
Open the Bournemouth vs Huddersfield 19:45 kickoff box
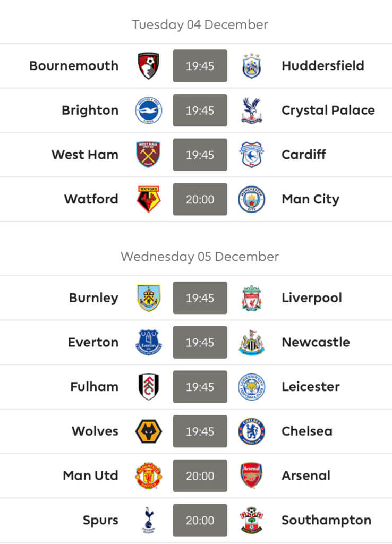(200, 65)
